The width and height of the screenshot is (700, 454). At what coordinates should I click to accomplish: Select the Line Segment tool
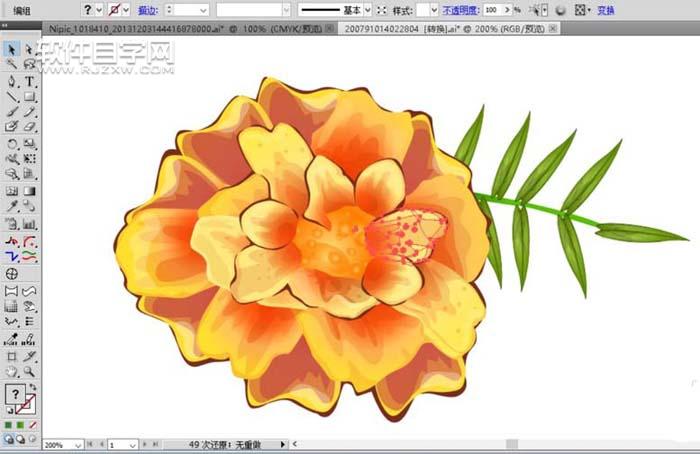pos(12,97)
